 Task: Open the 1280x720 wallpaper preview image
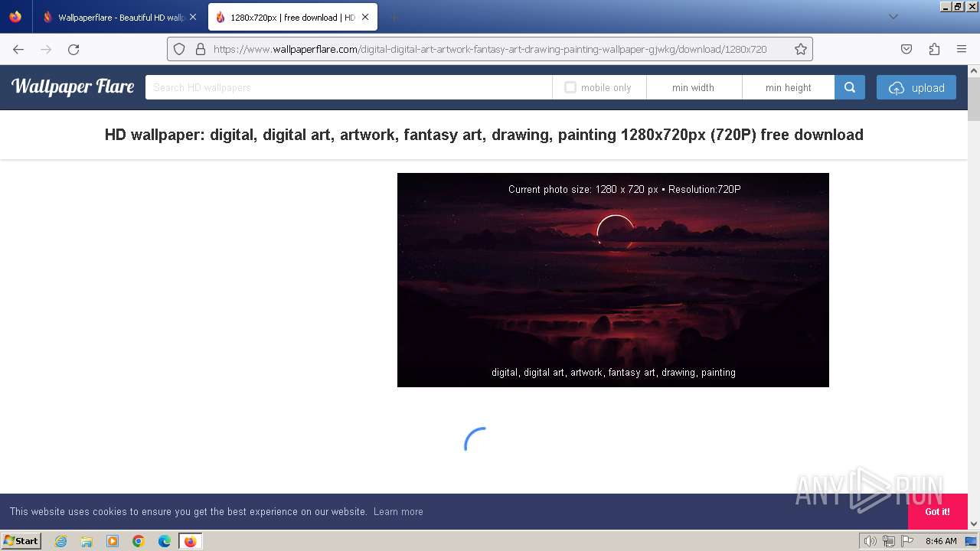[x=613, y=280]
